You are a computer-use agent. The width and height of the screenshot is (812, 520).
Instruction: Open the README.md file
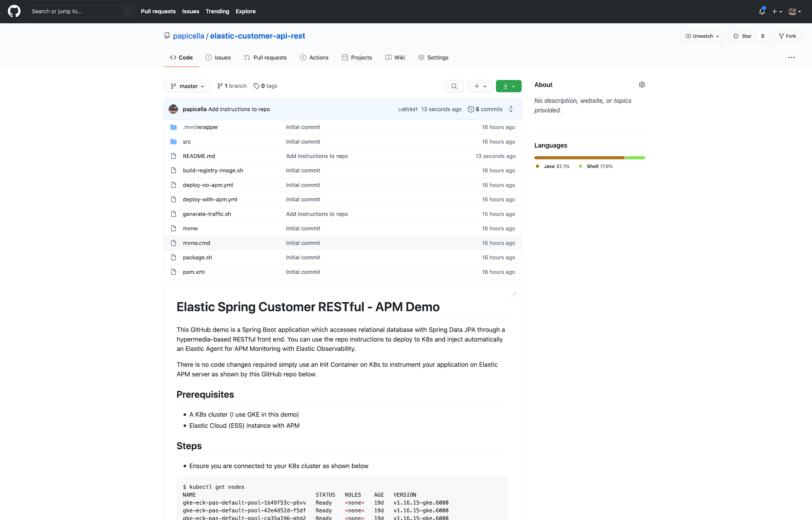(x=199, y=156)
